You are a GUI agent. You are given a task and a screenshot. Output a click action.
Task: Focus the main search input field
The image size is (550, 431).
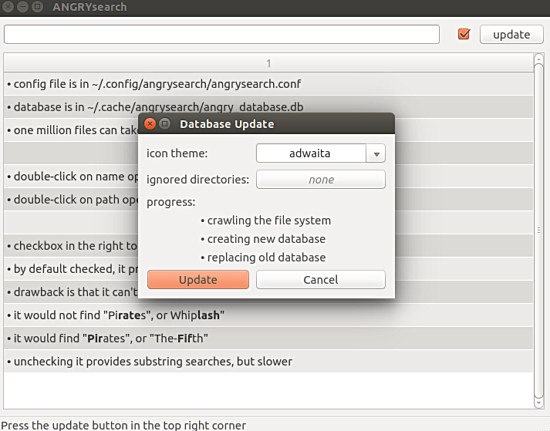[222, 34]
